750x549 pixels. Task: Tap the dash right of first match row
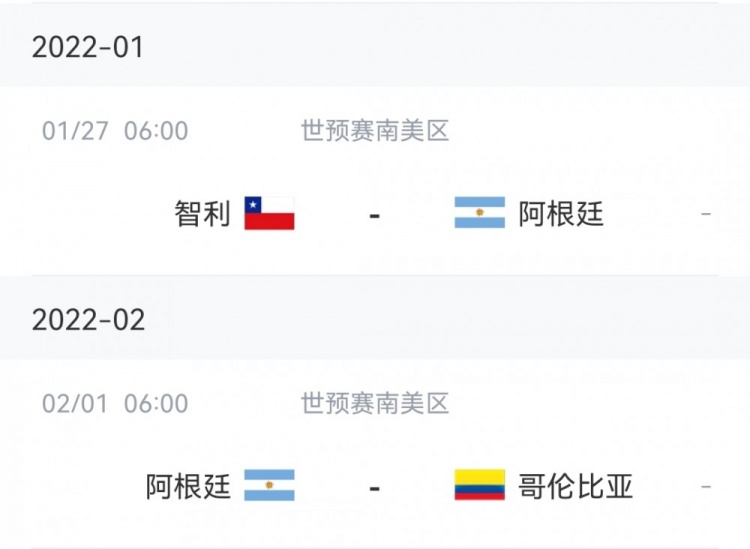tap(706, 214)
